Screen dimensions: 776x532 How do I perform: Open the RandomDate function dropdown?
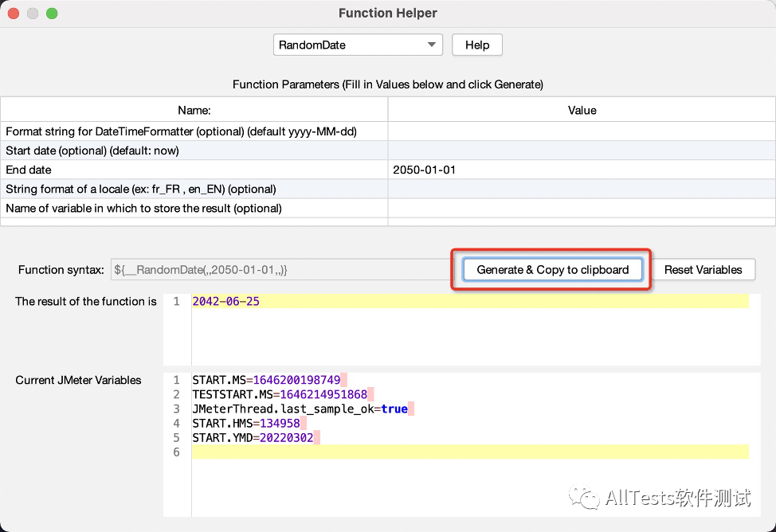point(358,45)
